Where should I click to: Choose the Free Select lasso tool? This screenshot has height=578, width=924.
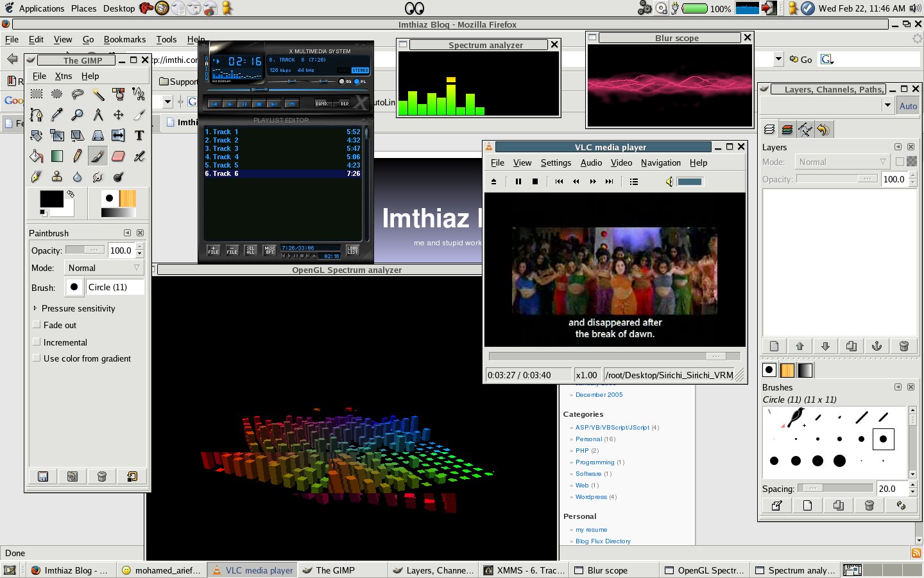click(x=78, y=94)
